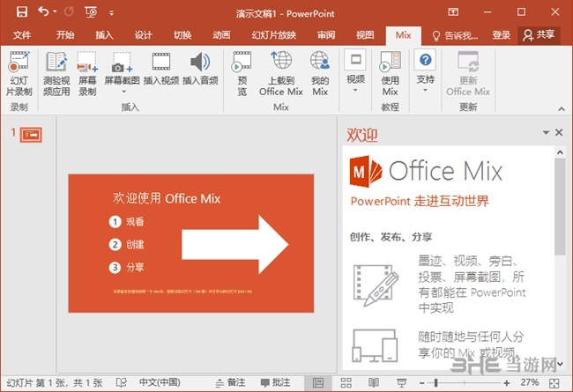The height and width of the screenshot is (392, 573).
Task: Switch to the 插入 tab
Action: [105, 35]
